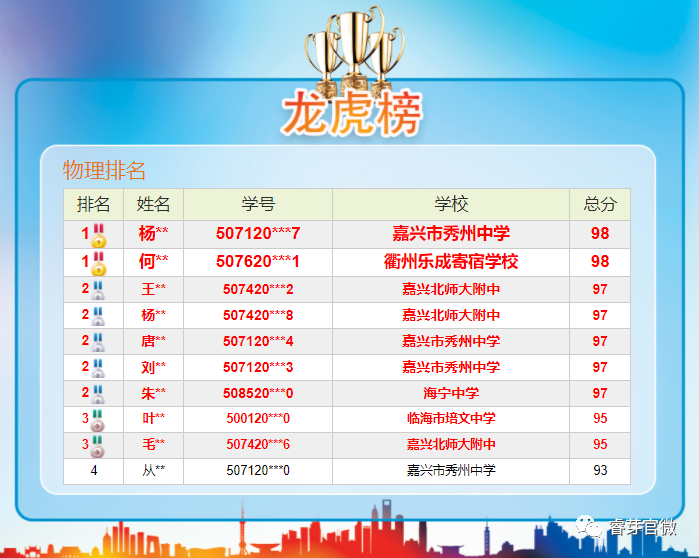This screenshot has height=558, width=699.
Task: Click 嘉兴北师大附中 in 毛** row
Action: point(451,444)
